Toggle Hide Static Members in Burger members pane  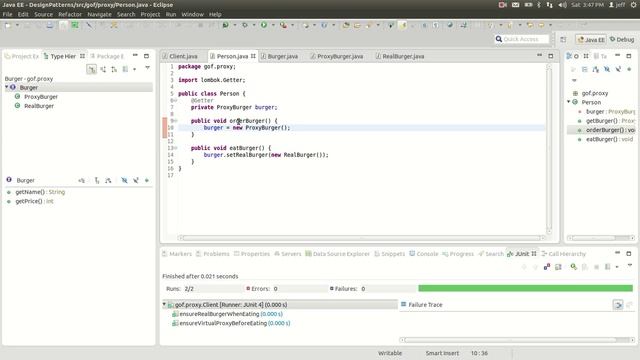pos(136,180)
